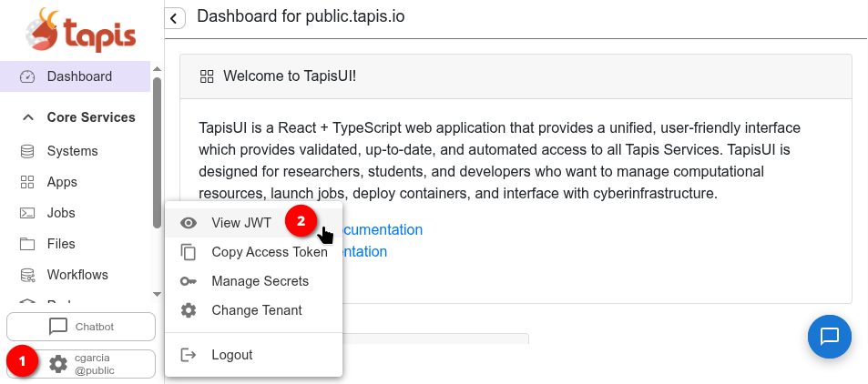Click the settings gear next to cgarcia

[58, 364]
